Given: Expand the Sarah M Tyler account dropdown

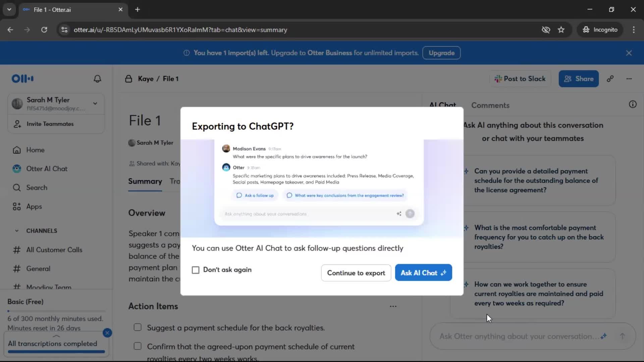Looking at the screenshot, I should pos(95,103).
